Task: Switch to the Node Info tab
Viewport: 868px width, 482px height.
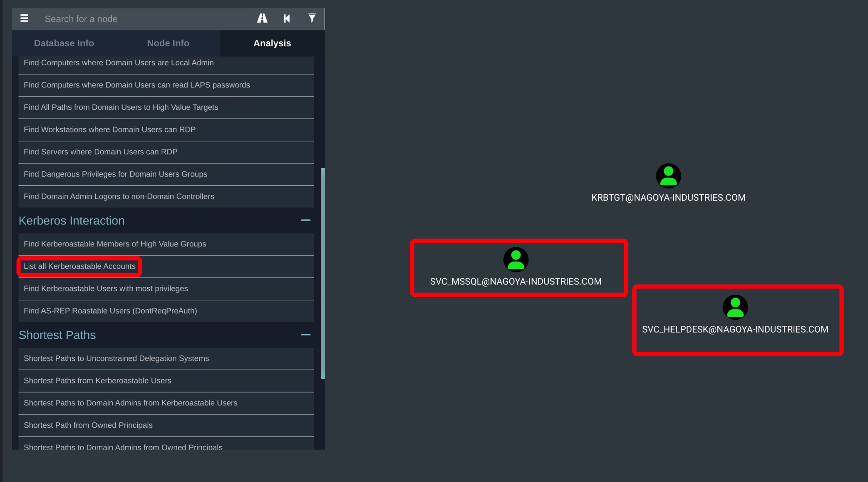Action: tap(168, 43)
